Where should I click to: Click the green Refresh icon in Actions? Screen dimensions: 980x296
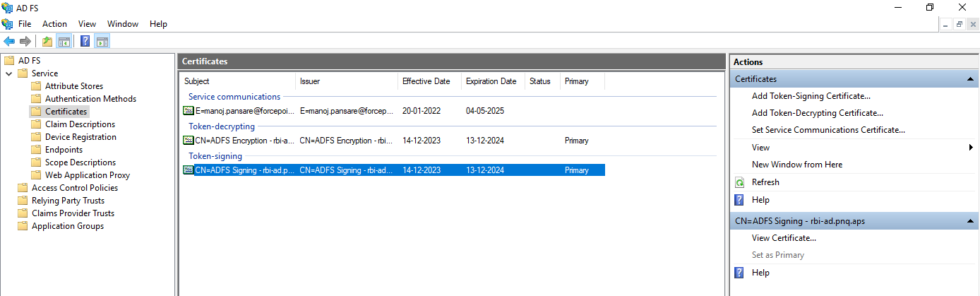click(x=740, y=182)
